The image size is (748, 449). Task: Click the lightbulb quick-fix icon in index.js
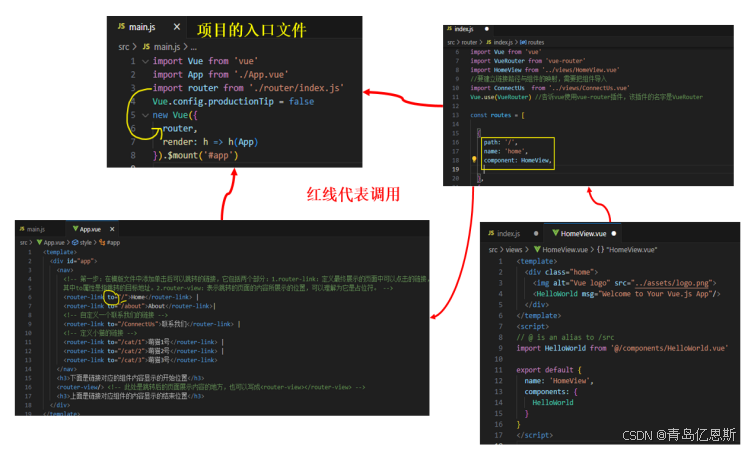tap(474, 160)
